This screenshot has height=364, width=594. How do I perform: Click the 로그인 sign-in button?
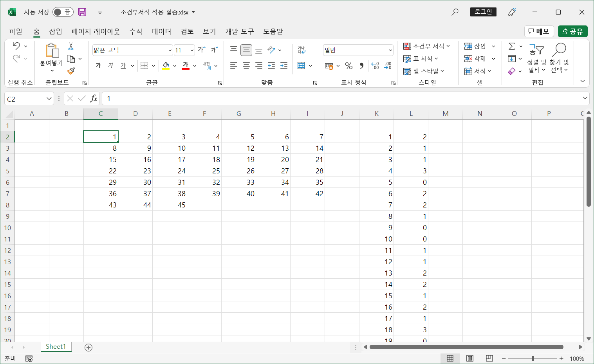coord(483,12)
